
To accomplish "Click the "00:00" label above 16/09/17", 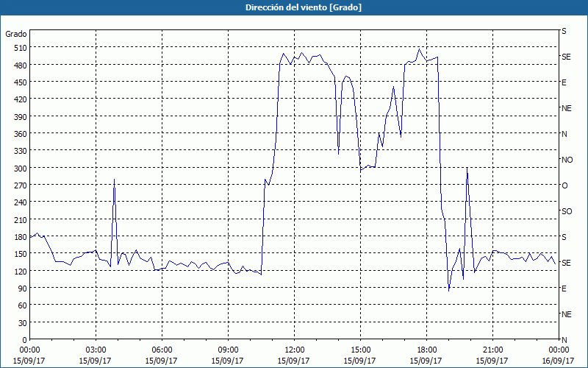I will pyautogui.click(x=559, y=350).
